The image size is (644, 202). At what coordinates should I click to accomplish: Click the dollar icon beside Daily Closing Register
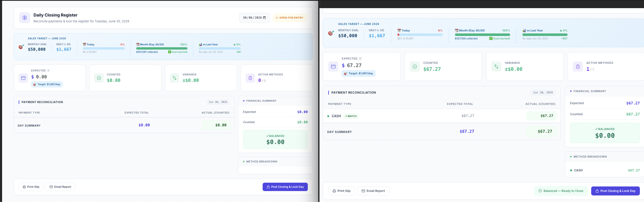[24, 18]
